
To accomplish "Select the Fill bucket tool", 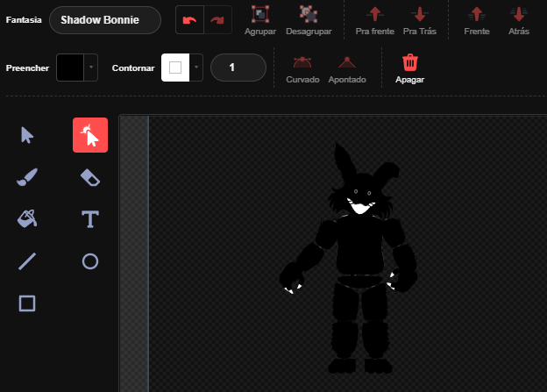I will coord(27,219).
